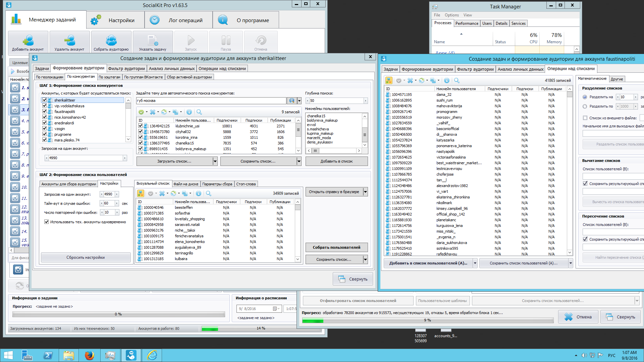The height and width of the screenshot is (362, 644).
Task: Click magnifier search icon in competitors toolbar
Action: [199, 112]
